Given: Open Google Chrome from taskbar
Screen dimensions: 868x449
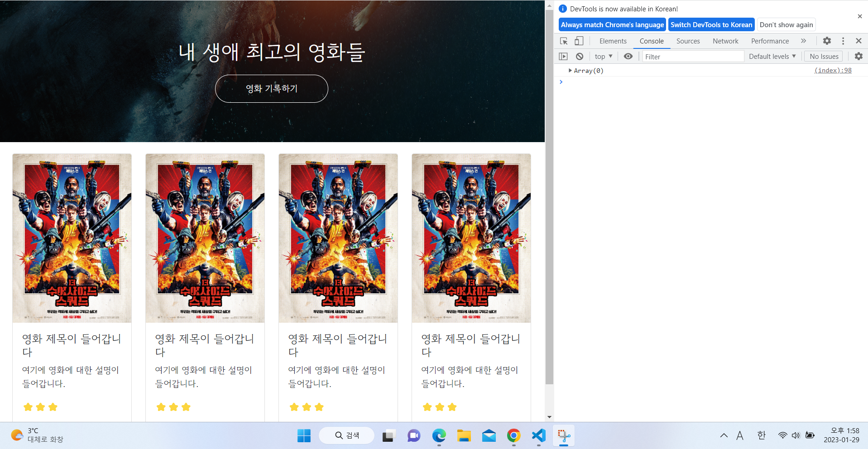Looking at the screenshot, I should pos(513,436).
